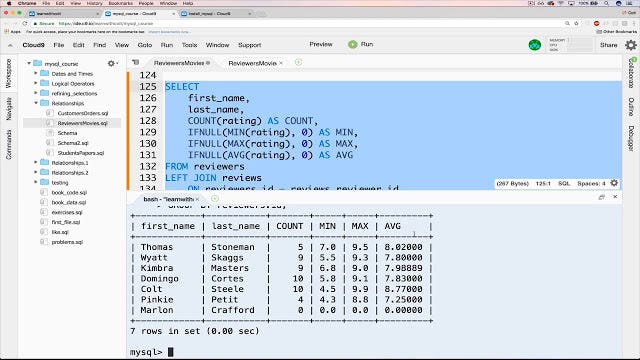Expand the Dates and Times folder

coord(36,73)
